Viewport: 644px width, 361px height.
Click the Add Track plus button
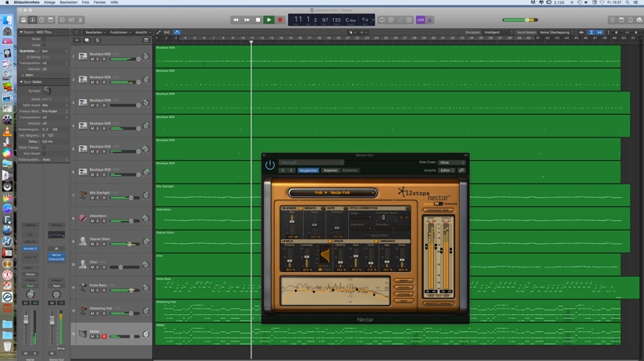click(x=76, y=41)
